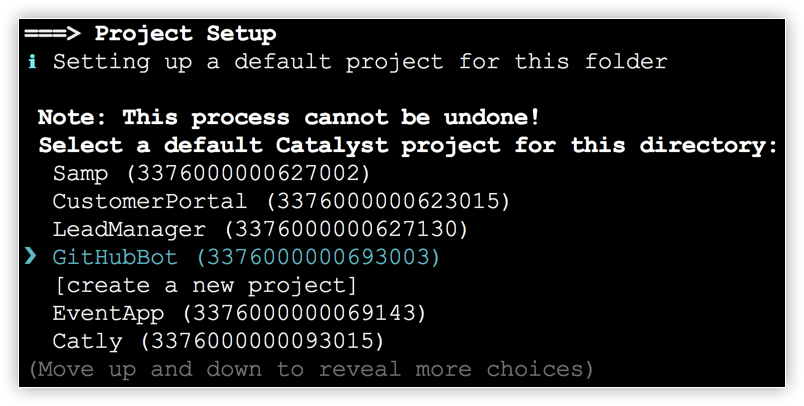The width and height of the screenshot is (804, 406).
Task: Pick the Catly project entry
Action: (218, 342)
